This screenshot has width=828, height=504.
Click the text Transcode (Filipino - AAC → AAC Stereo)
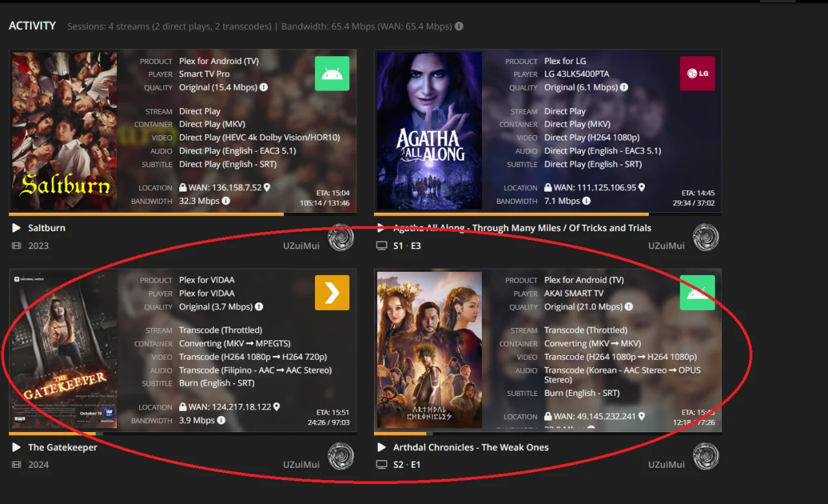pyautogui.click(x=256, y=370)
